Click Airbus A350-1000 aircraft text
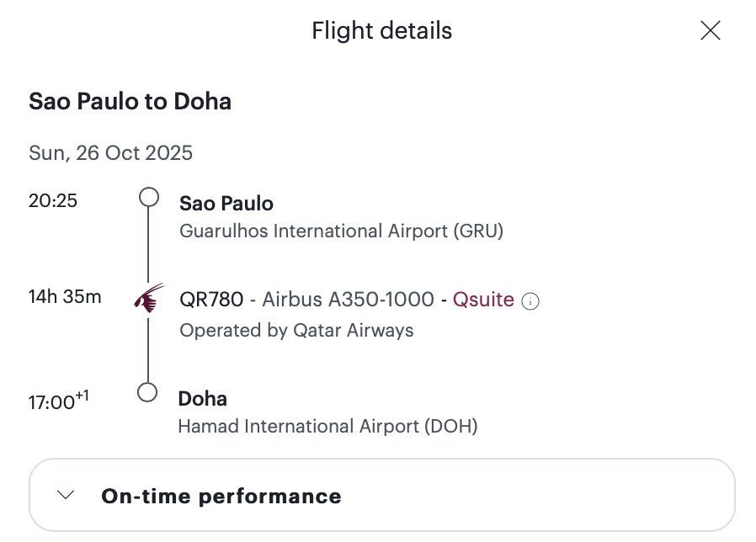Image resolution: width=756 pixels, height=542 pixels. pyautogui.click(x=348, y=300)
